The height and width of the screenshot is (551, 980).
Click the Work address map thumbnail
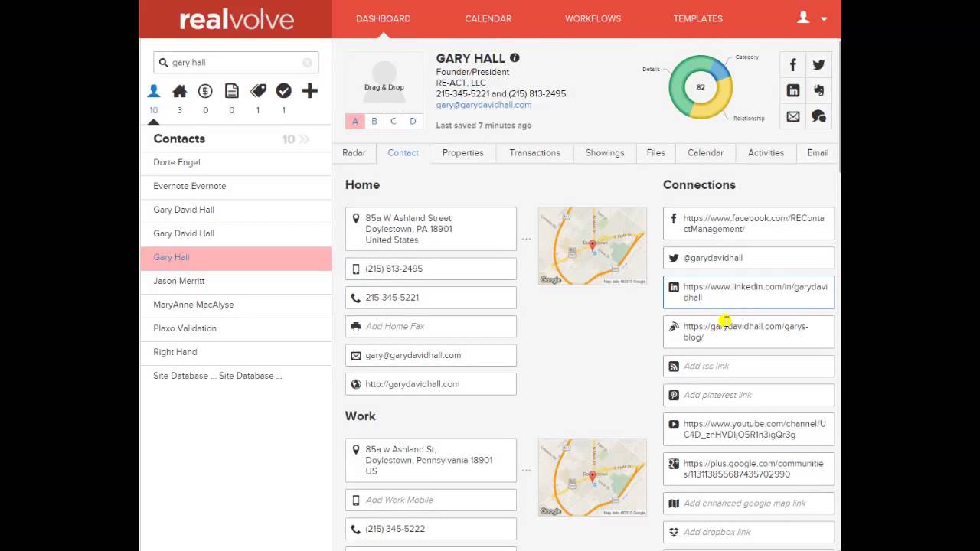[592, 477]
